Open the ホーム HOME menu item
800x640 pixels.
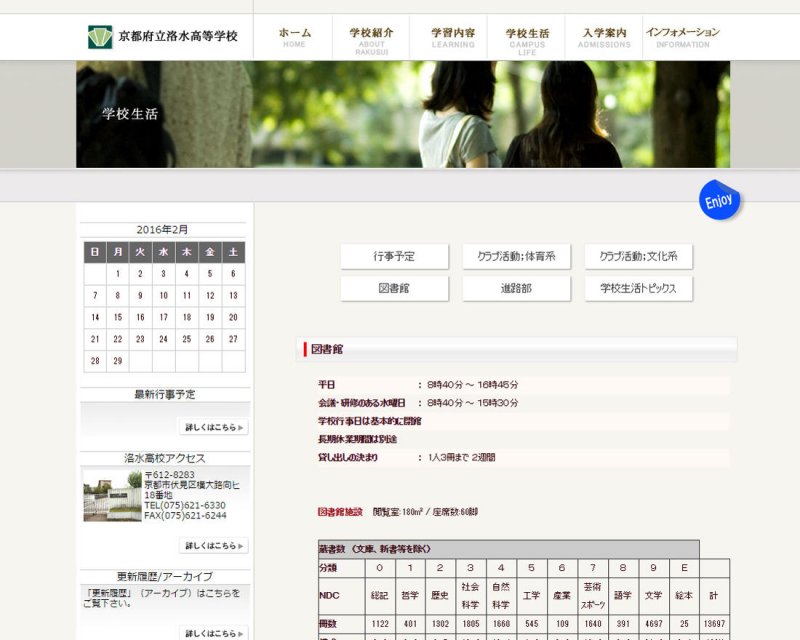[294, 37]
